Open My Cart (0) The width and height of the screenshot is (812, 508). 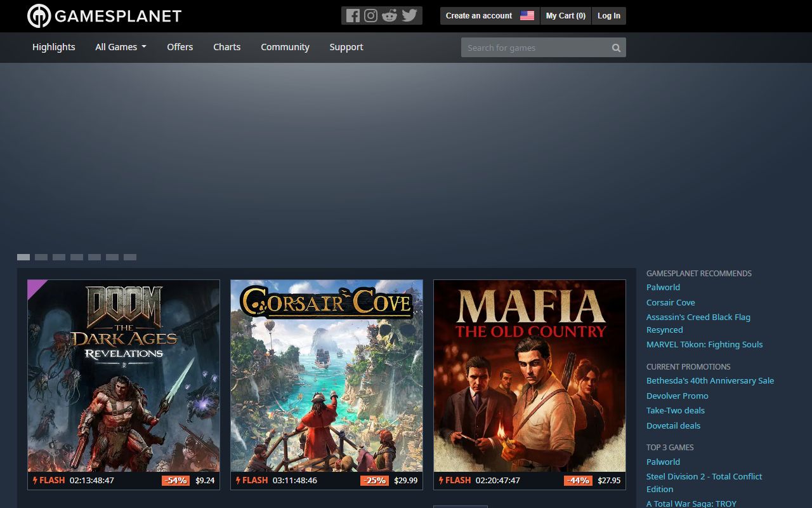click(566, 16)
